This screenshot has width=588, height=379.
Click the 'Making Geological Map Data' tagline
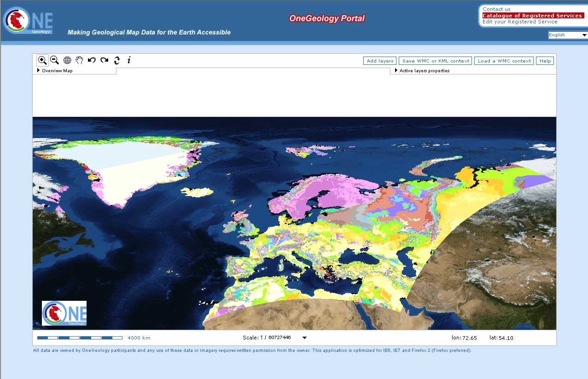(x=149, y=32)
